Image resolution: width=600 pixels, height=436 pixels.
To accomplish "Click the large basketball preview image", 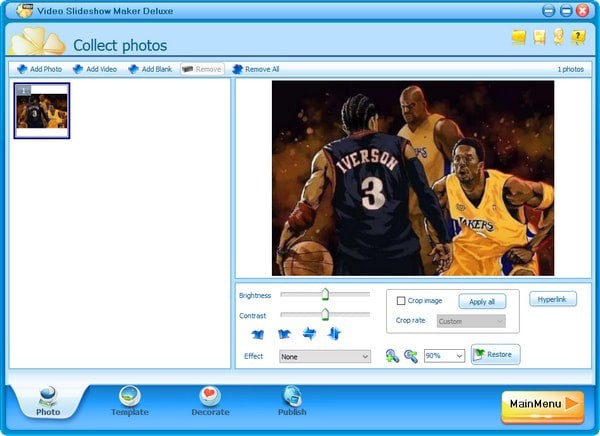I will pyautogui.click(x=413, y=178).
